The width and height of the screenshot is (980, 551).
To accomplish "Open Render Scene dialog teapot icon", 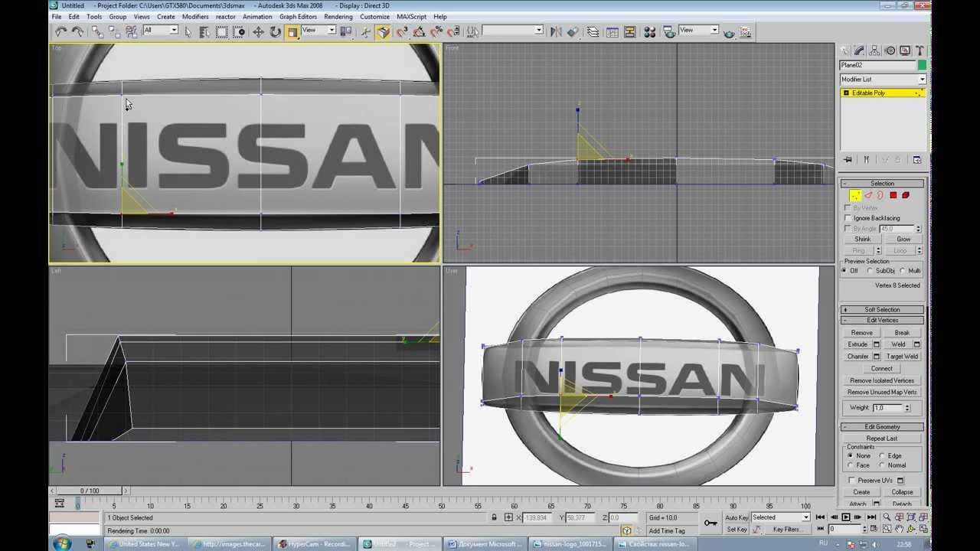I will (670, 31).
